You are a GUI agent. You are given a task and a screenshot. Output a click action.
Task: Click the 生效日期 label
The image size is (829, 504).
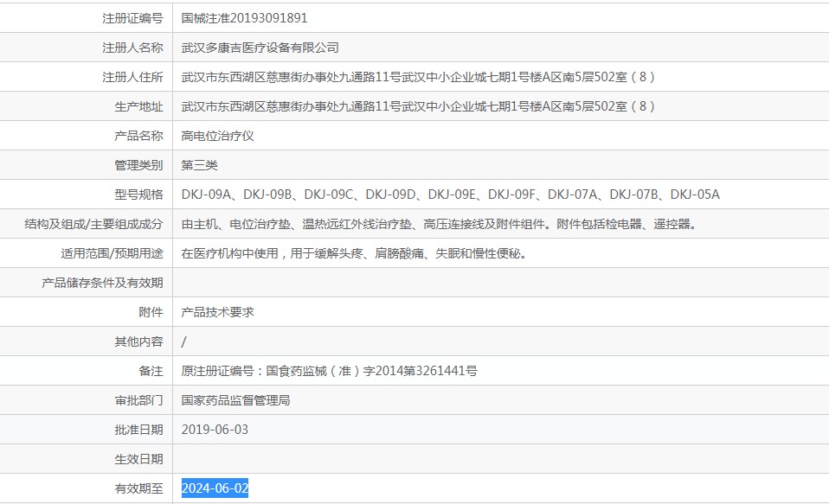[138, 459]
